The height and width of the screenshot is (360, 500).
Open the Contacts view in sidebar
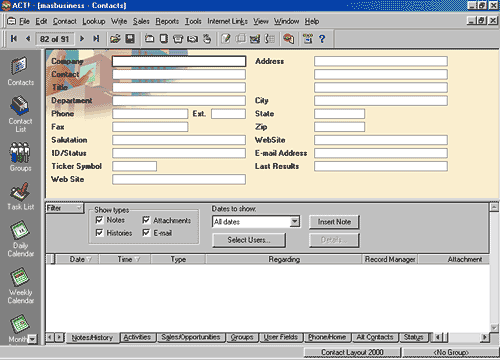click(20, 71)
